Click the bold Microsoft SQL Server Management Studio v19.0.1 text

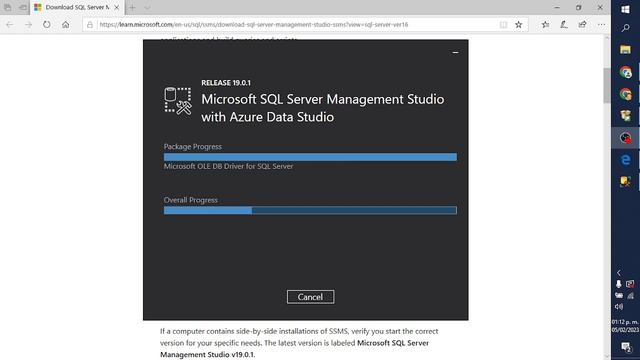294,349
